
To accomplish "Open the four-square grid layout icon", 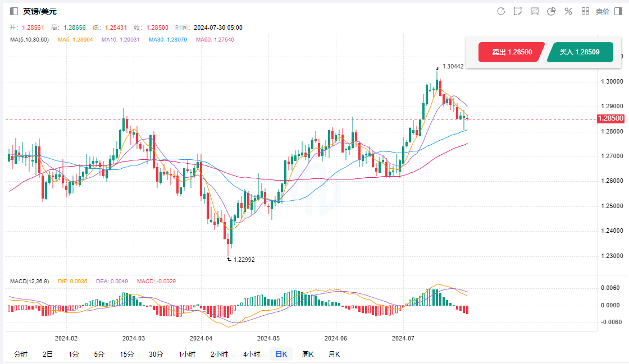I will coord(585,11).
